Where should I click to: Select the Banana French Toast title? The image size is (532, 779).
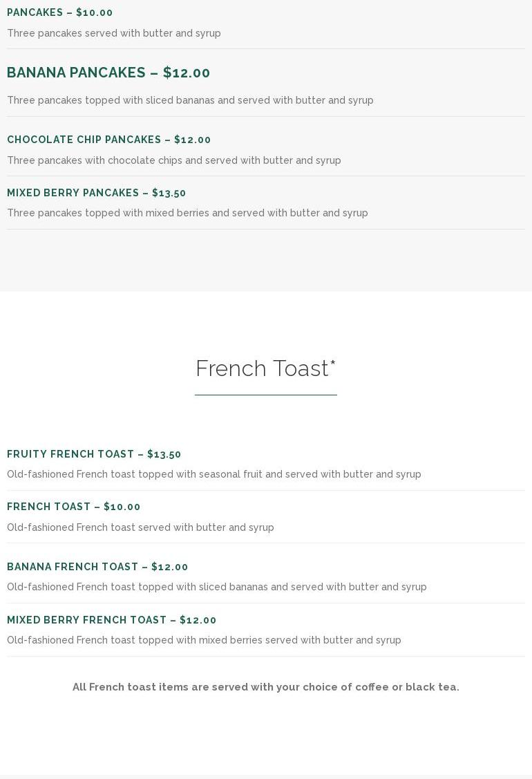click(97, 567)
